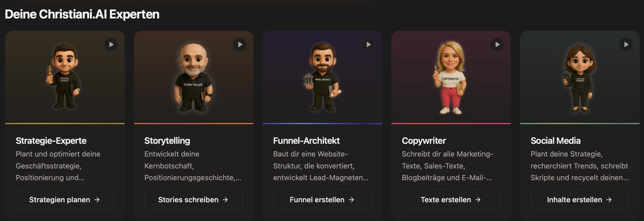
Task: Play the Storytelling card video
Action: (240, 44)
